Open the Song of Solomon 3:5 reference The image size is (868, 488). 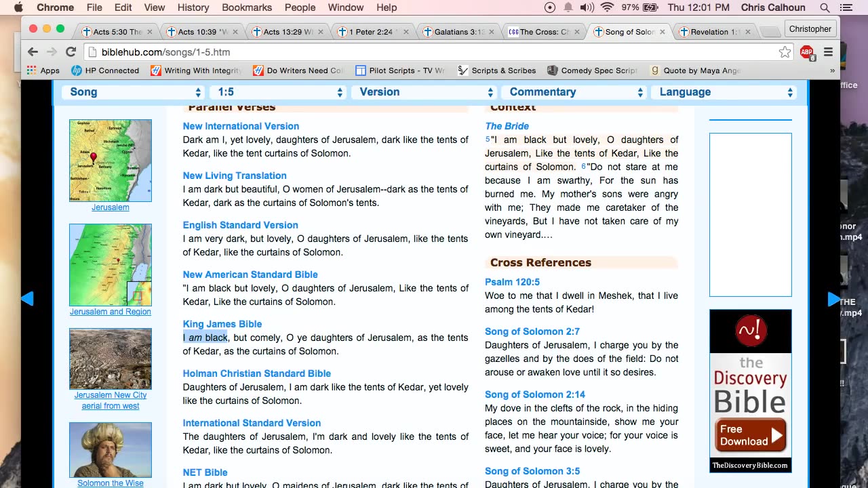(532, 471)
